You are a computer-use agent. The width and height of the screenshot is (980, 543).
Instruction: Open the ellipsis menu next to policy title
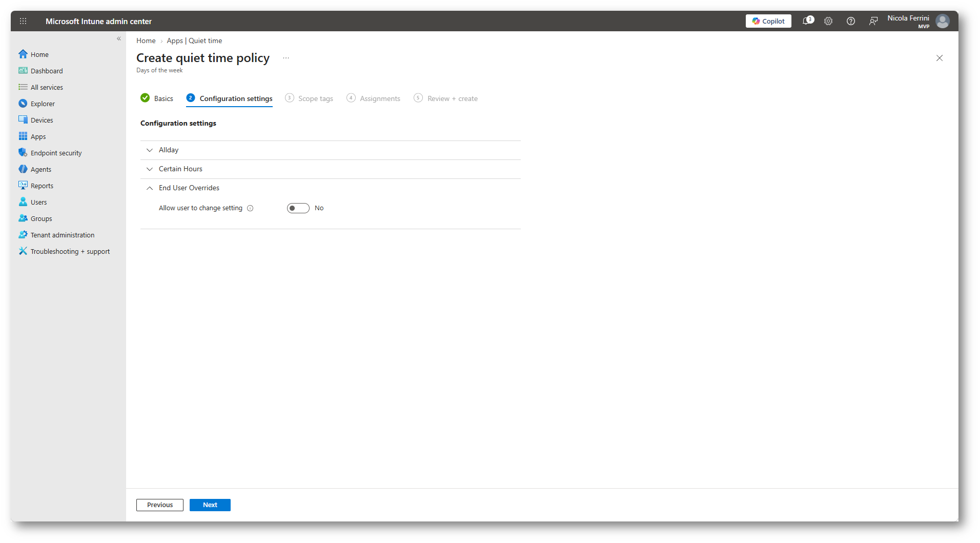pos(286,58)
